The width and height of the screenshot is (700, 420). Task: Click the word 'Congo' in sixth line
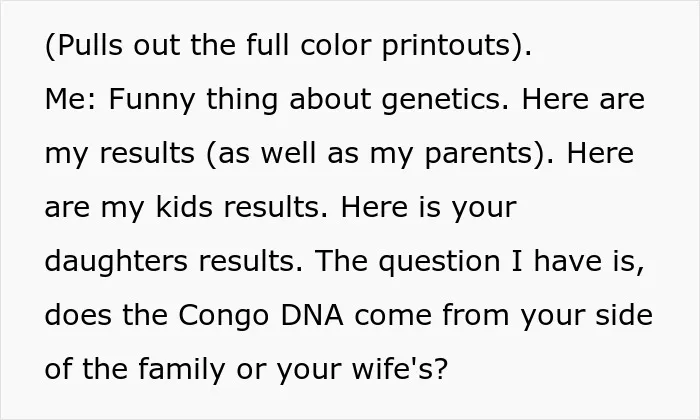224,316
